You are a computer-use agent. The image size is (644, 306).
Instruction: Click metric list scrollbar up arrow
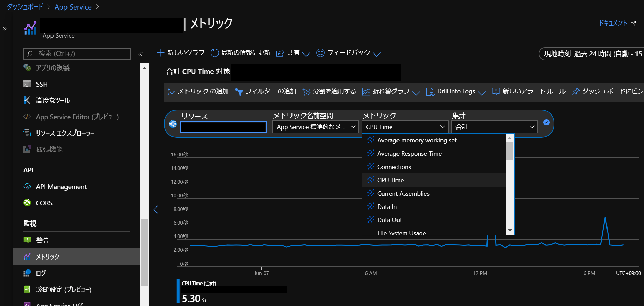pos(510,138)
